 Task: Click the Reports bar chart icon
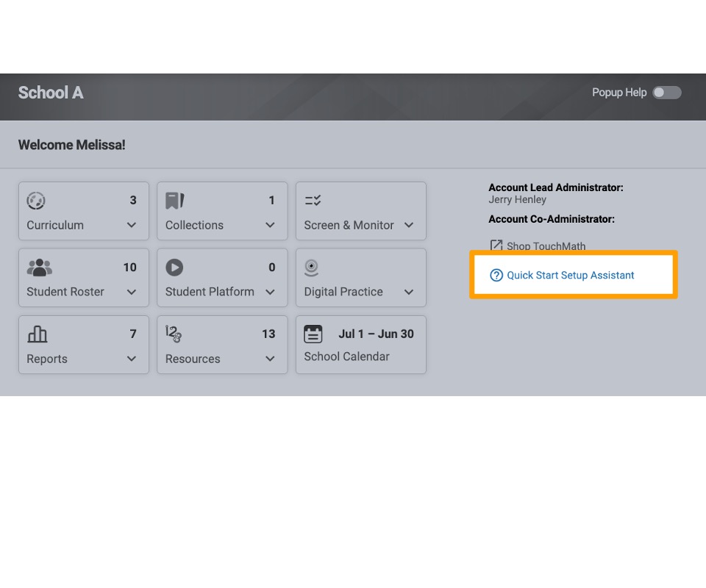38,334
